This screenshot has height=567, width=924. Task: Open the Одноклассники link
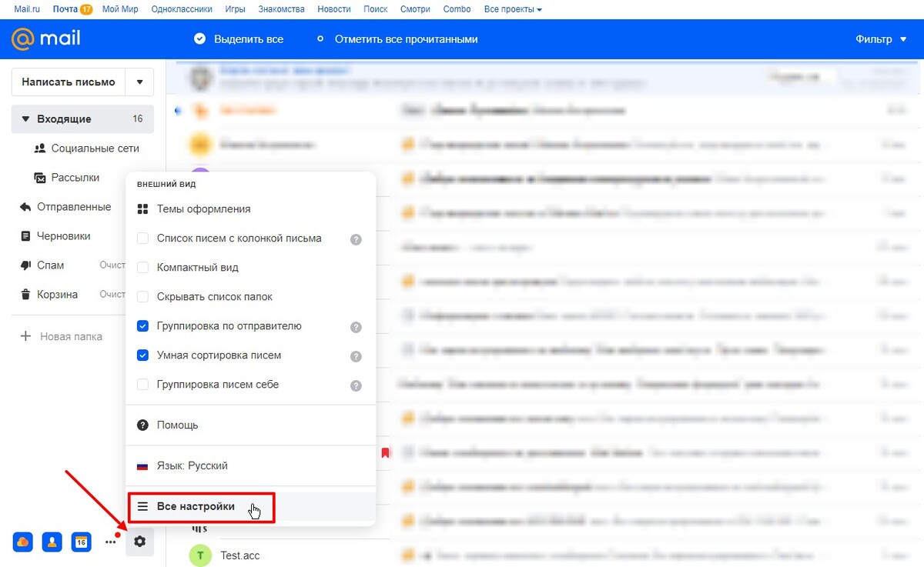coord(182,9)
